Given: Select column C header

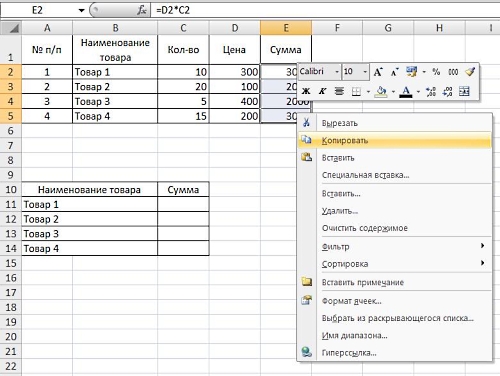Looking at the screenshot, I should point(183,28).
